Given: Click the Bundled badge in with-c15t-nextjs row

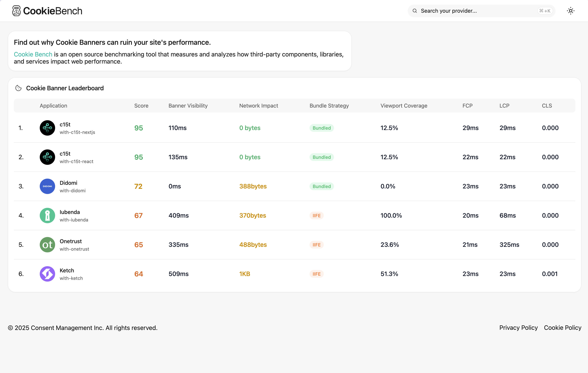Looking at the screenshot, I should coord(322,128).
